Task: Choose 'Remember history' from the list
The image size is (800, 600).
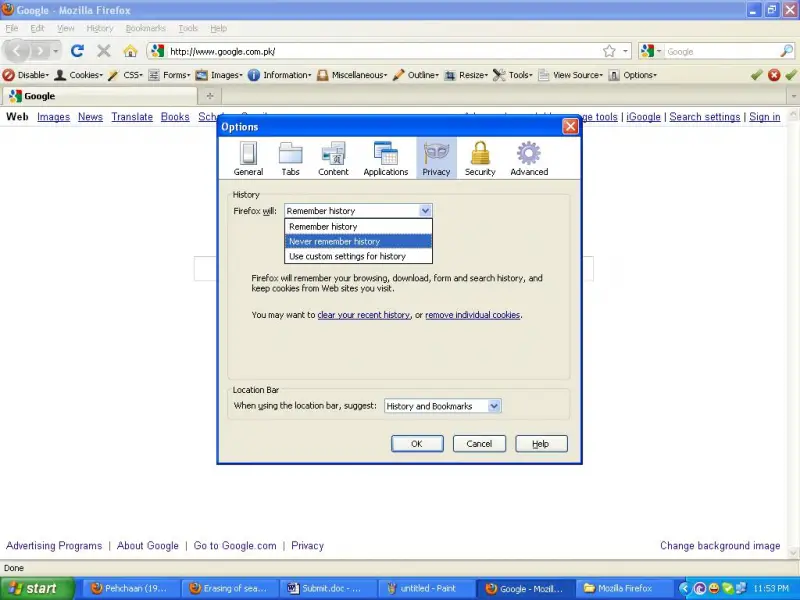Action: [x=358, y=227]
